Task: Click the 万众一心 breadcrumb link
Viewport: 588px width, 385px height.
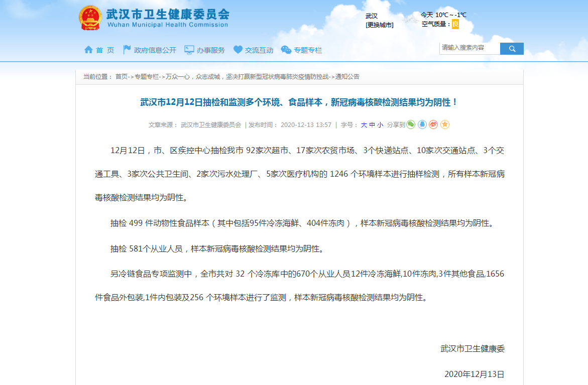Action: click(247, 76)
